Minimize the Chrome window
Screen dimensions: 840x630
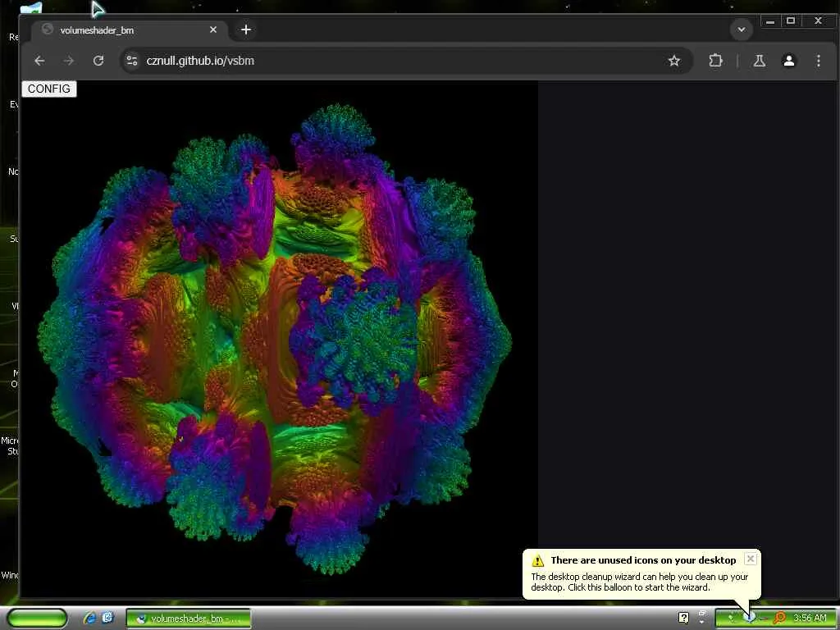769,21
